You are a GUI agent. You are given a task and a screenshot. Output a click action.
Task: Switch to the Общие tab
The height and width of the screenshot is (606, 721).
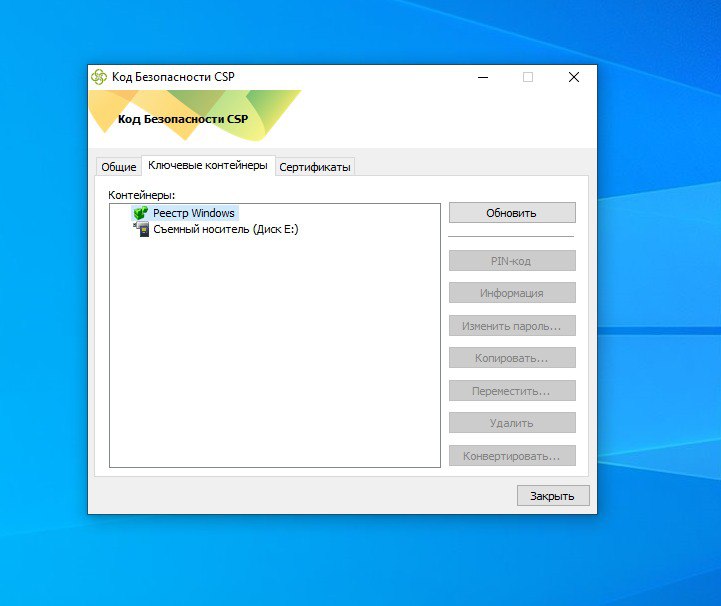[119, 166]
